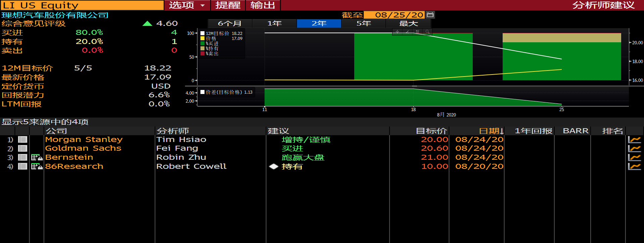The width and height of the screenshot is (644, 243).
Task: Toggle the 价格 series in chart legend
Action: tap(202, 38)
